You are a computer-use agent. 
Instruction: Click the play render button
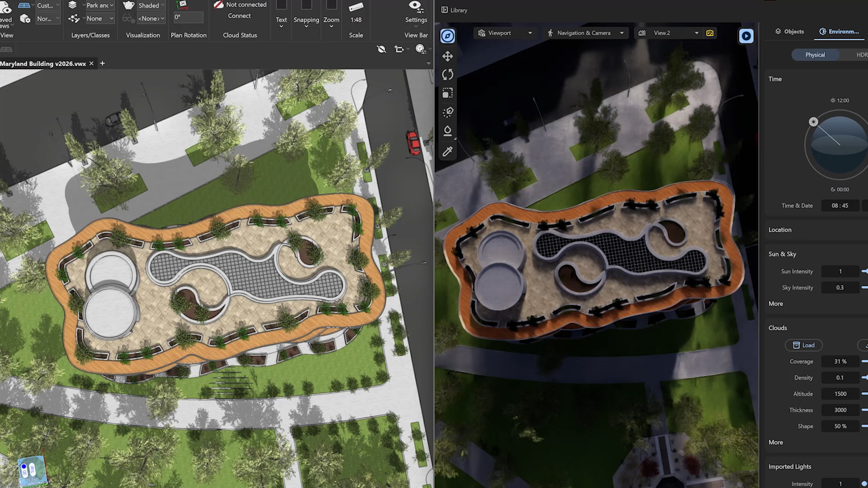point(746,36)
